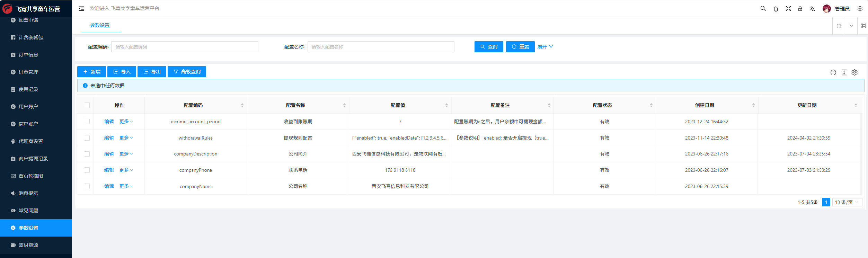Check the companyName row checkbox

[87, 186]
